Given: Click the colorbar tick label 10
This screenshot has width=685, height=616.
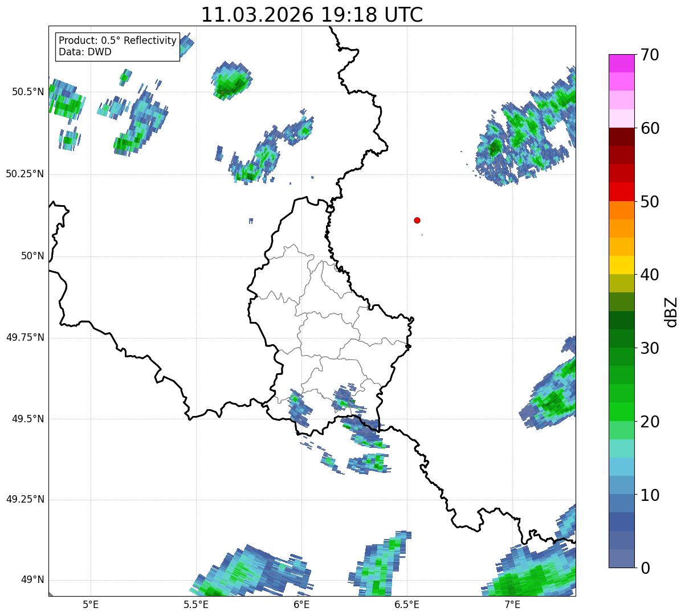Looking at the screenshot, I should [650, 495].
